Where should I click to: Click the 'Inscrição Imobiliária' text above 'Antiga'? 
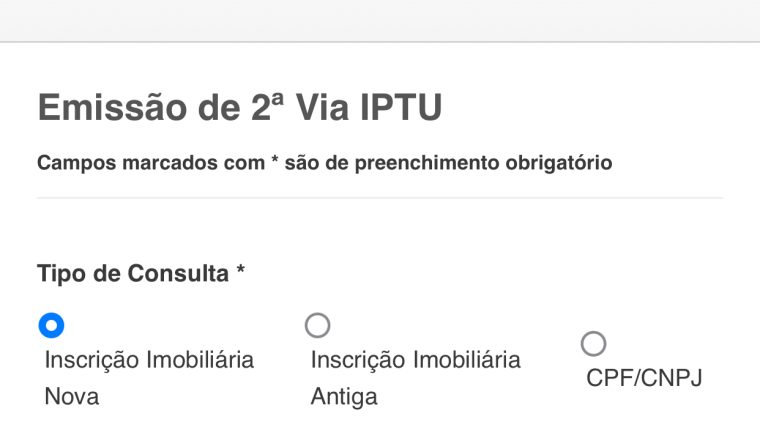click(x=415, y=360)
